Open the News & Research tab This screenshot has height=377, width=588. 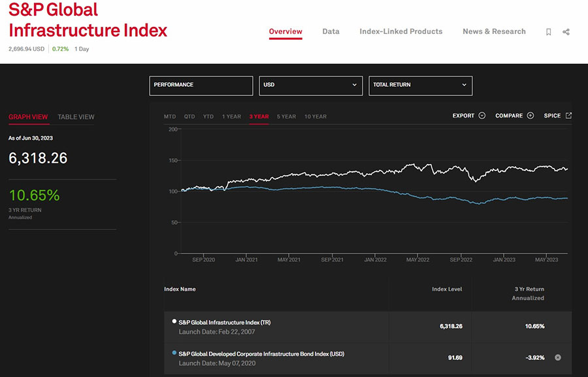[x=494, y=31]
